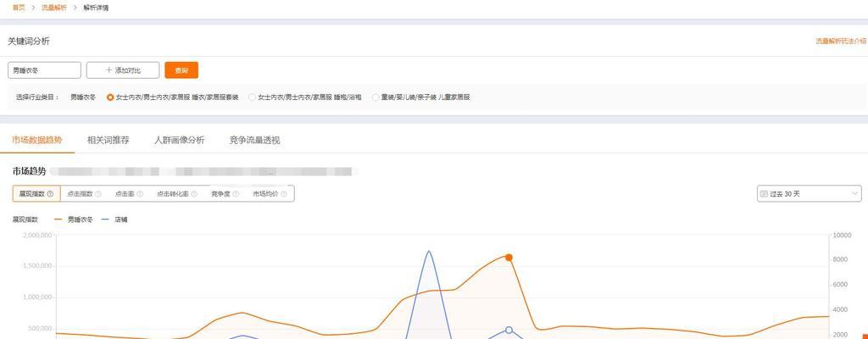Expand the 过去 30 天 date dropdown

tap(810, 194)
